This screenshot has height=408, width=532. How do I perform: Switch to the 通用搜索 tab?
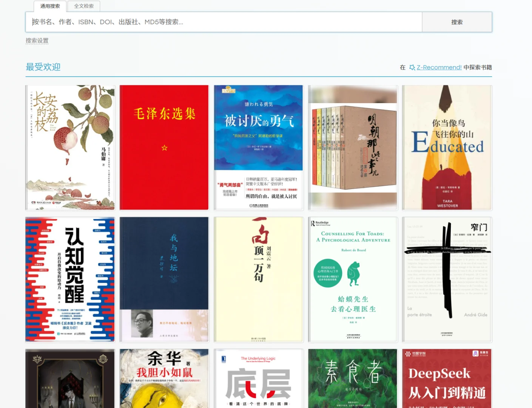50,6
